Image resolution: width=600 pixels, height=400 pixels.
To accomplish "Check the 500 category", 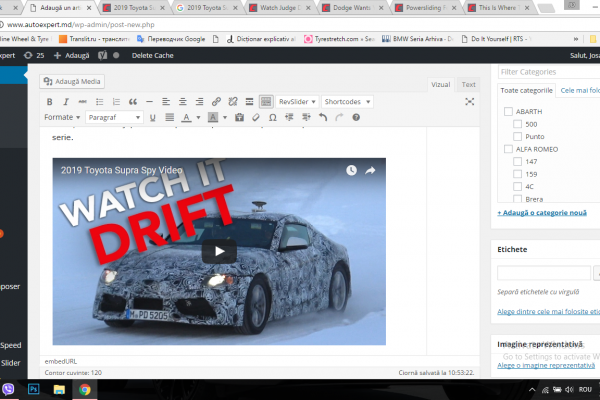I will (517, 124).
